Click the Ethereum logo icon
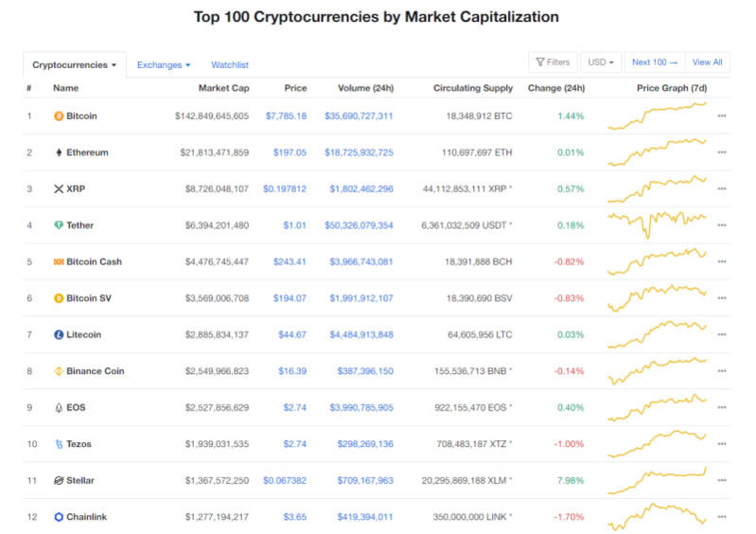The width and height of the screenshot is (756, 534). 59,152
